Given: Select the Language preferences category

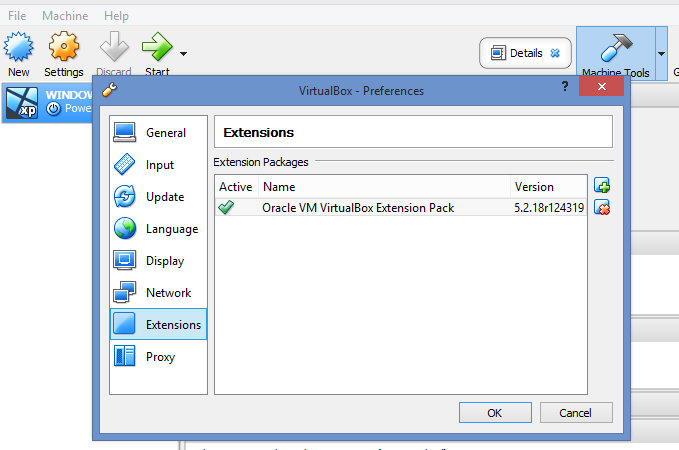Looking at the screenshot, I should tap(158, 229).
